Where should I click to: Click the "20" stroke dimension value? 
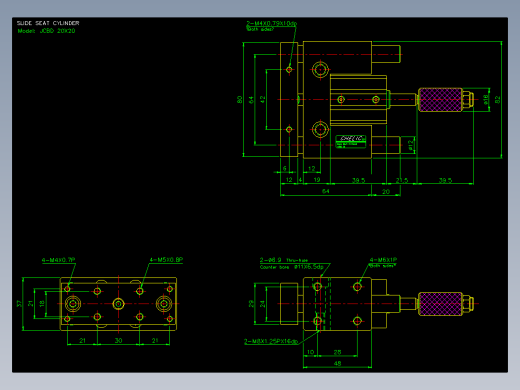click(x=386, y=192)
